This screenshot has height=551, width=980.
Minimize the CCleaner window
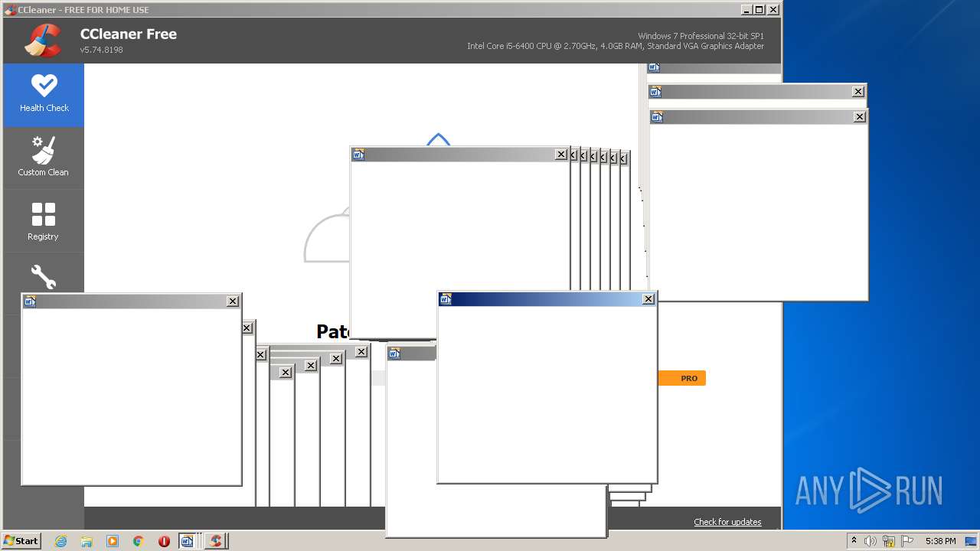pos(746,10)
